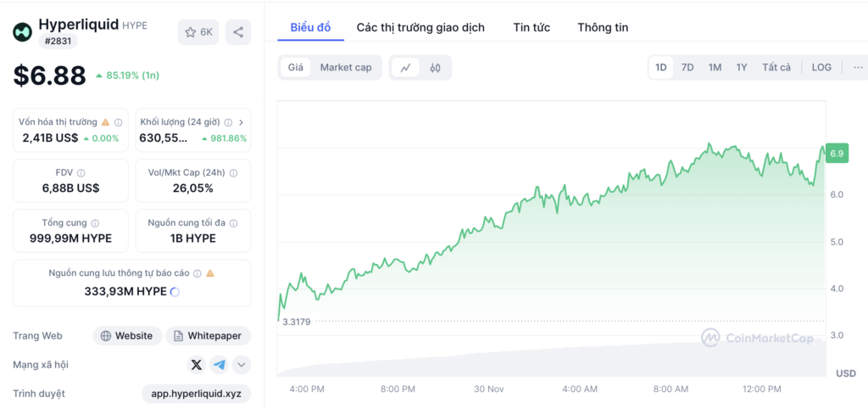868x409 pixels.
Task: Open the Telegram social icon
Action: tap(220, 365)
